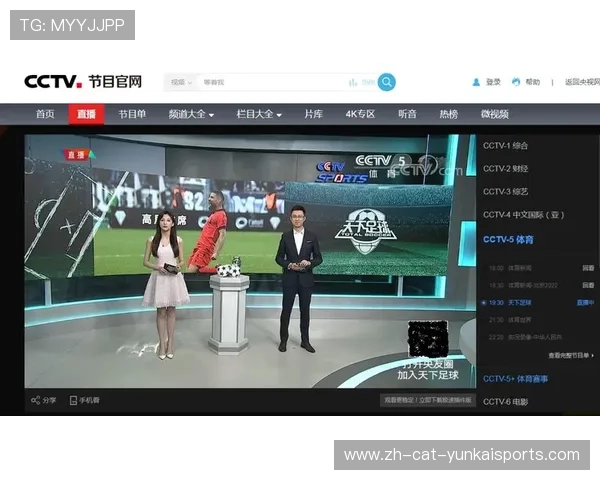Open the 节目单 navigation tab
This screenshot has width=600, height=480.
(132, 114)
